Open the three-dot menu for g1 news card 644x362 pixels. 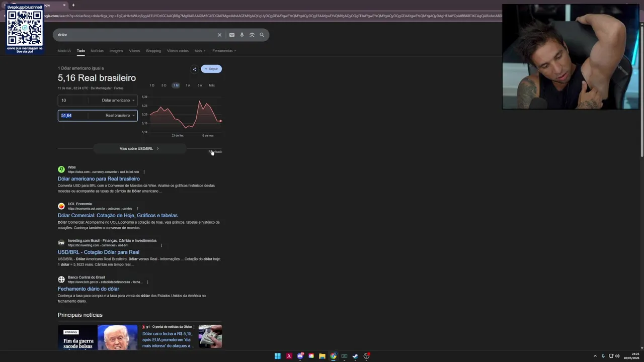195,327
